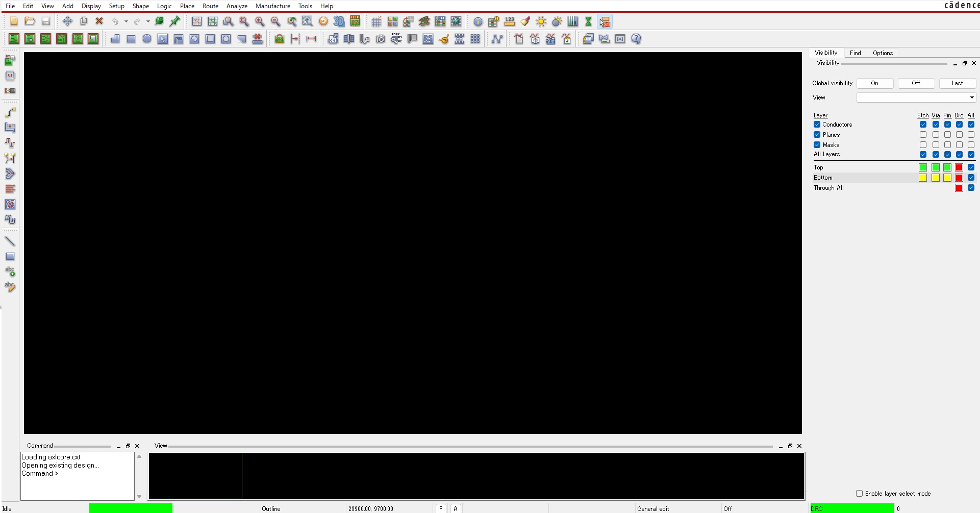
Task: Select the Add Connect route tool
Action: [10, 112]
